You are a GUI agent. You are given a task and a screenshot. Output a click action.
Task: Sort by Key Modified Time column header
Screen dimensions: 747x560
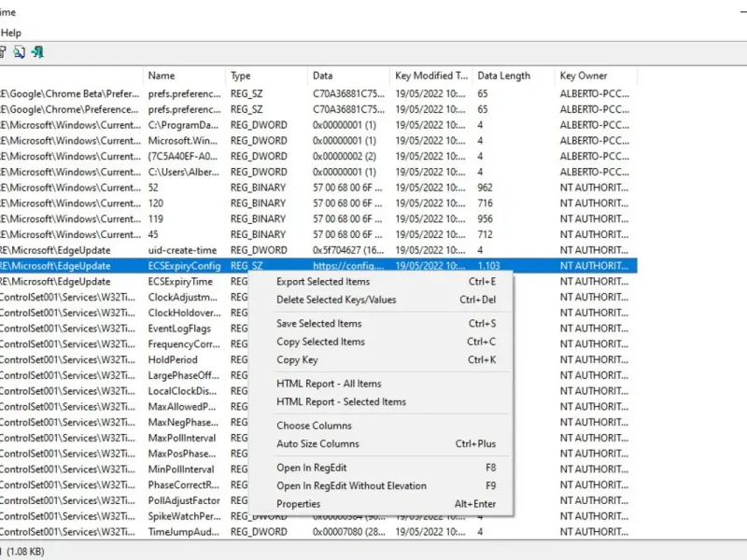pos(431,76)
